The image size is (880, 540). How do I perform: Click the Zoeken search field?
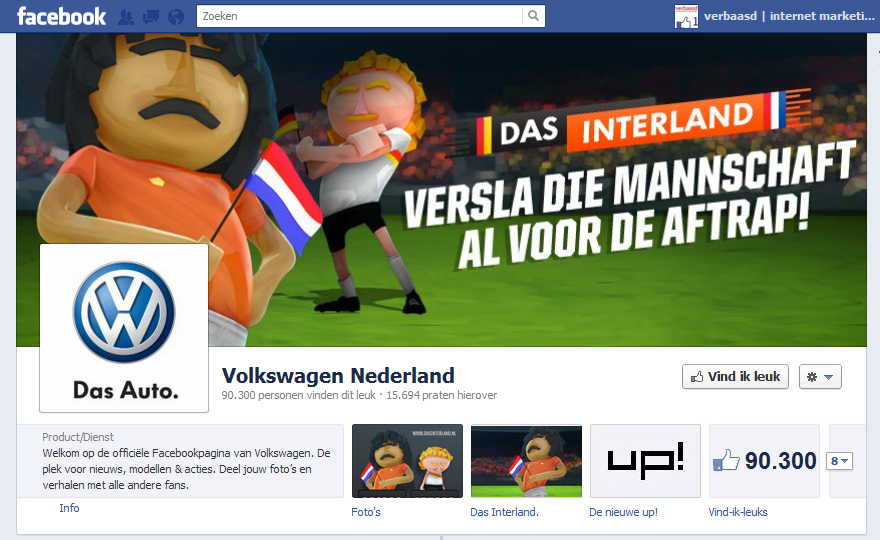359,16
